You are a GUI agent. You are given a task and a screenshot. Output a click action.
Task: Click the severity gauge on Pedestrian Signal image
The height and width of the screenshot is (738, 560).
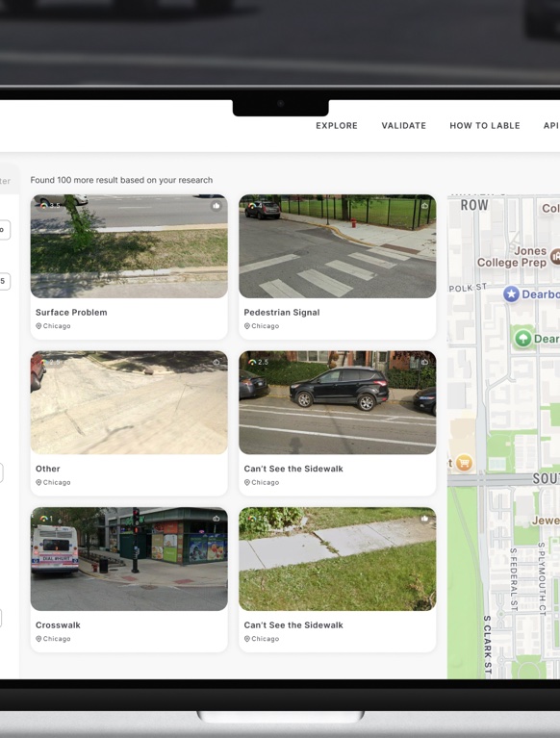(252, 206)
